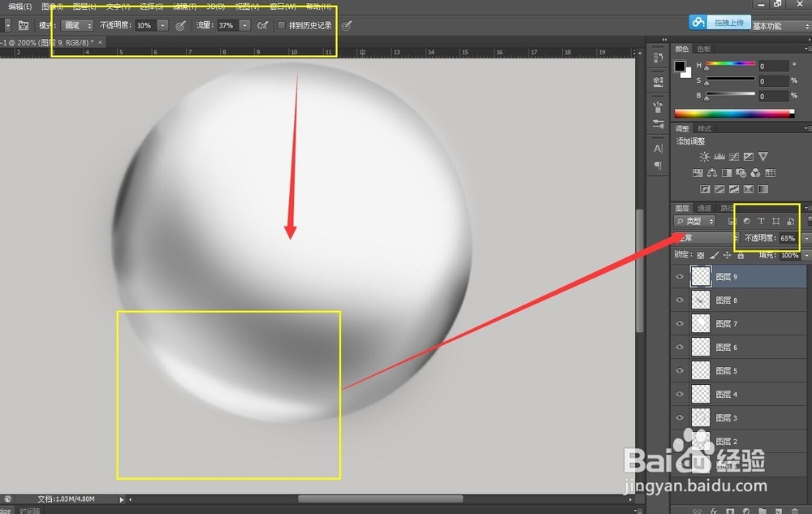Open the History collapsed panel icon
This screenshot has height=514, width=812.
click(659, 58)
